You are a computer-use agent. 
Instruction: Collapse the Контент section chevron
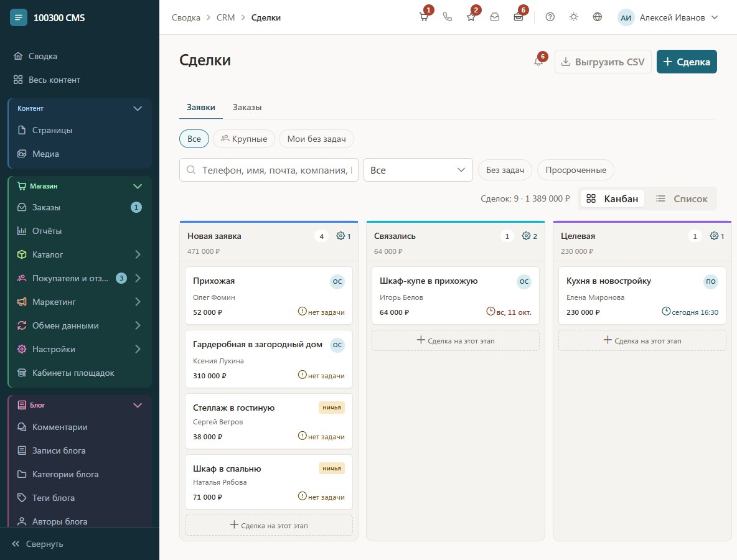coord(137,108)
